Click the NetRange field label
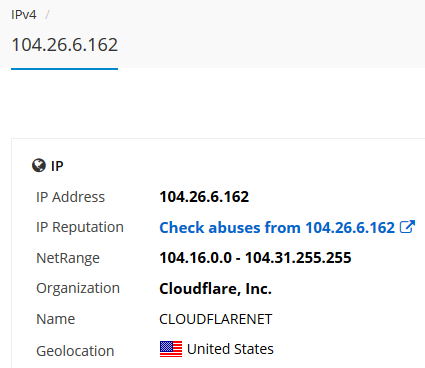 (68, 258)
